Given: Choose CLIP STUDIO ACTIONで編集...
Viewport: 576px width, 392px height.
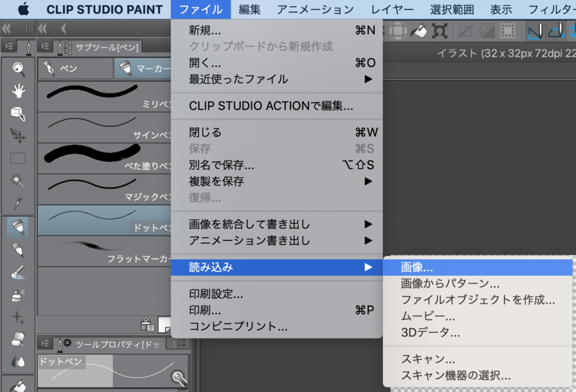Looking at the screenshot, I should tap(277, 106).
